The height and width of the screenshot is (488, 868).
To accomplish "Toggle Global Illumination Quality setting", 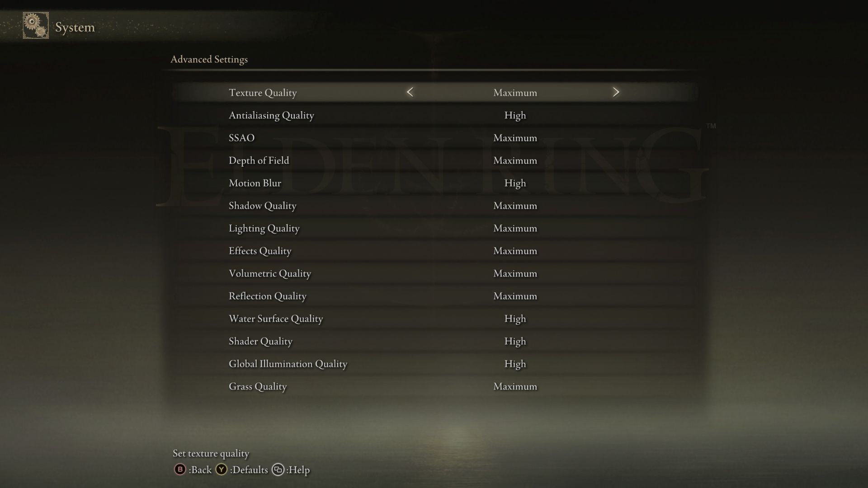I will point(515,364).
